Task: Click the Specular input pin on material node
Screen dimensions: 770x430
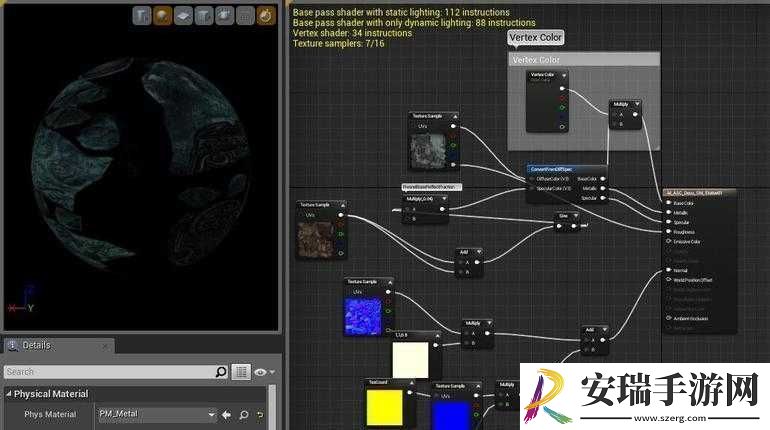Action: point(668,222)
